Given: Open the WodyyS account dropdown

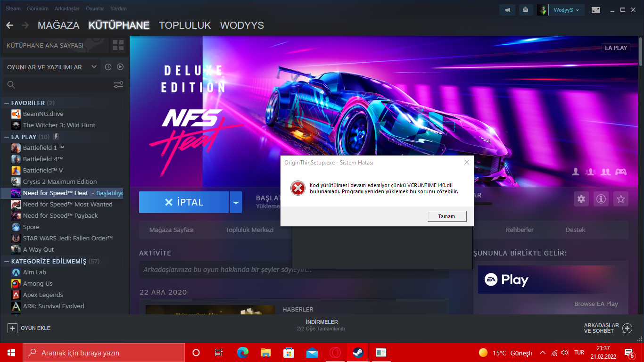Looking at the screenshot, I should tap(567, 9).
